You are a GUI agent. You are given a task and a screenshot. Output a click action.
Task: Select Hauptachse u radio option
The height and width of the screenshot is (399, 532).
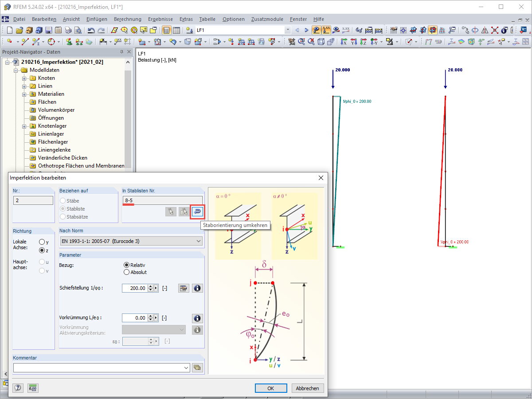(42, 262)
